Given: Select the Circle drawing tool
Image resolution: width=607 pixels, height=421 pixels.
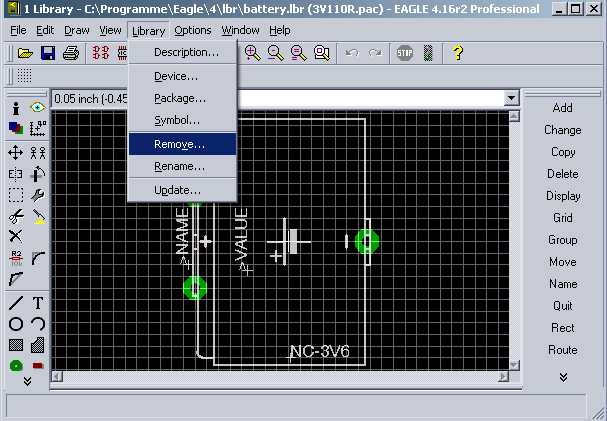Looking at the screenshot, I should [16, 324].
